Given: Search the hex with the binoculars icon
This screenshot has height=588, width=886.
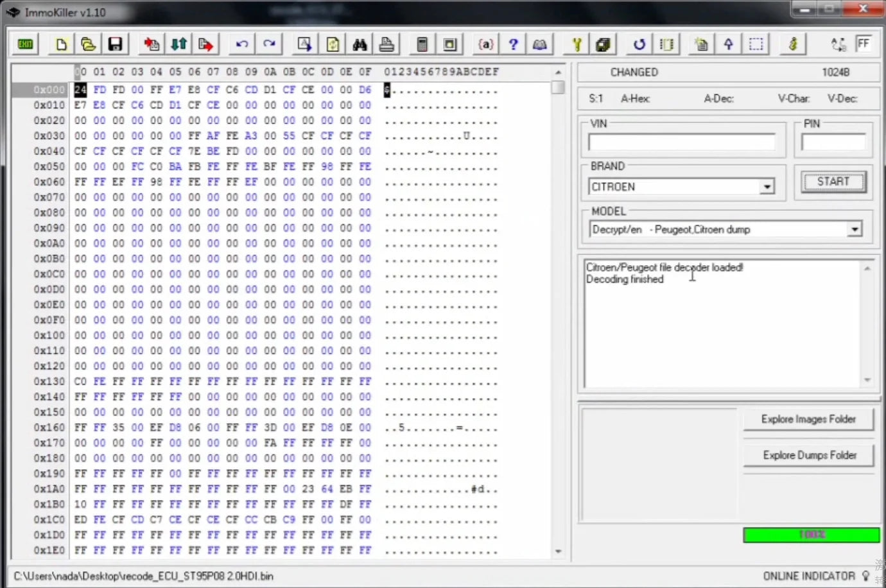Looking at the screenshot, I should [x=359, y=44].
